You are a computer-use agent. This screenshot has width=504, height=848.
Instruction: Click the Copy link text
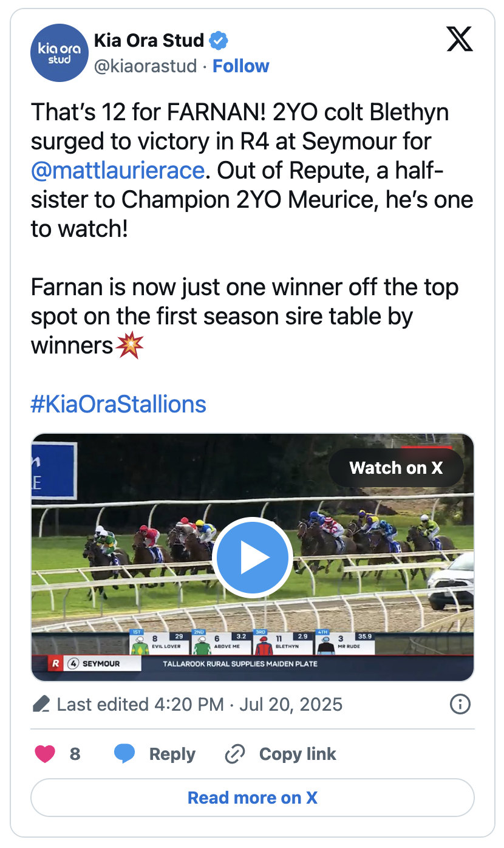pyautogui.click(x=298, y=754)
